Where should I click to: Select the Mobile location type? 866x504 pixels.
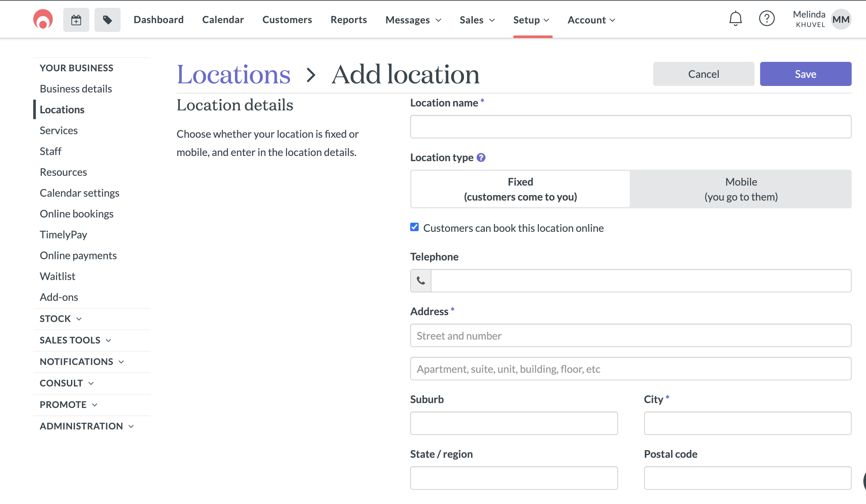pos(741,189)
